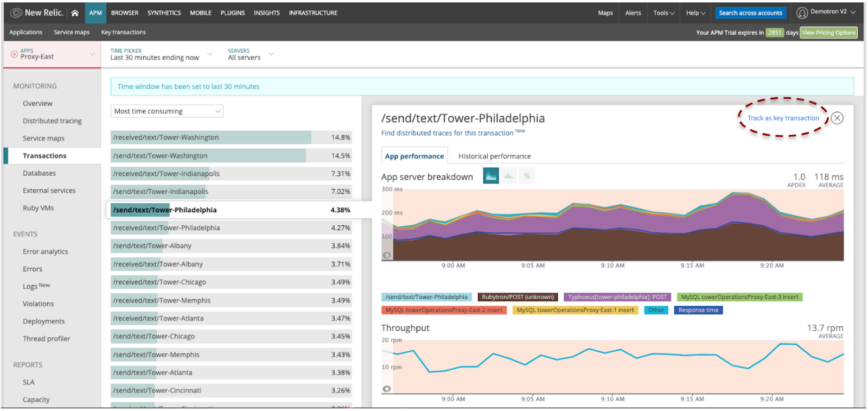Image resolution: width=868 pixels, height=411 pixels.
Task: Click Search across accounts button
Action: coord(750,13)
